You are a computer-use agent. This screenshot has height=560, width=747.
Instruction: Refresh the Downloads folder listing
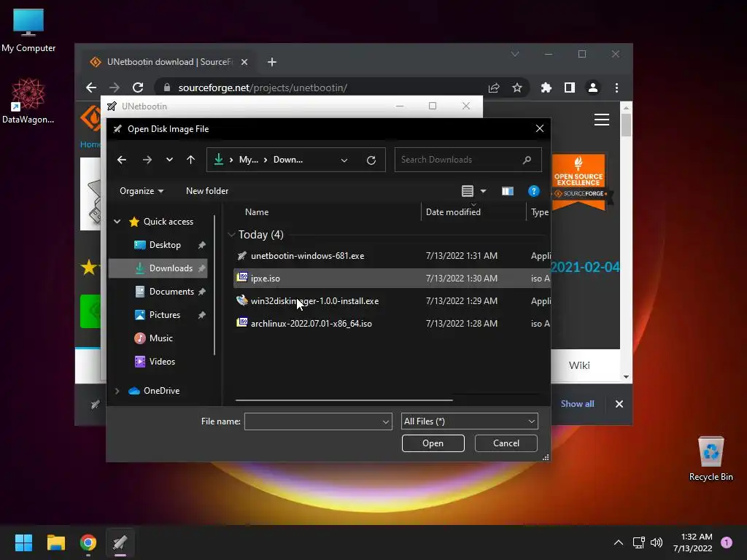click(x=371, y=160)
